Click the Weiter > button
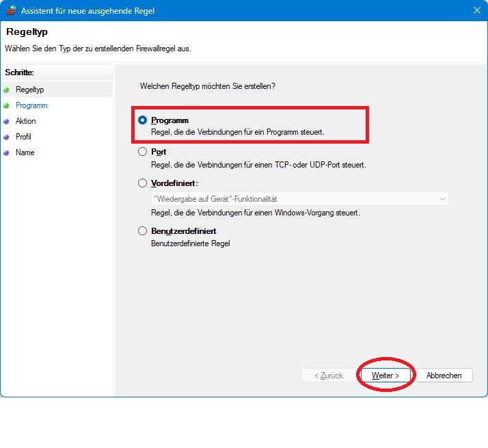 tap(385, 375)
